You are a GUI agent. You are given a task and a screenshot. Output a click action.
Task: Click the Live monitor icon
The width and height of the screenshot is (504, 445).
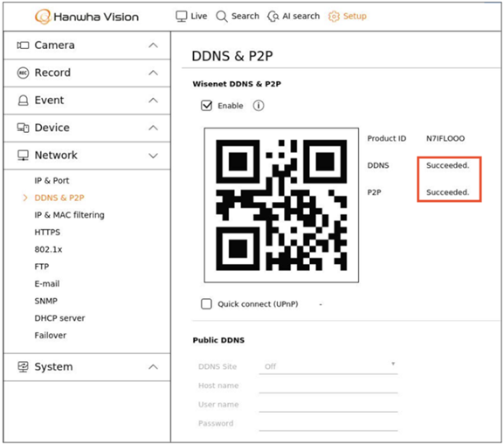pos(182,16)
